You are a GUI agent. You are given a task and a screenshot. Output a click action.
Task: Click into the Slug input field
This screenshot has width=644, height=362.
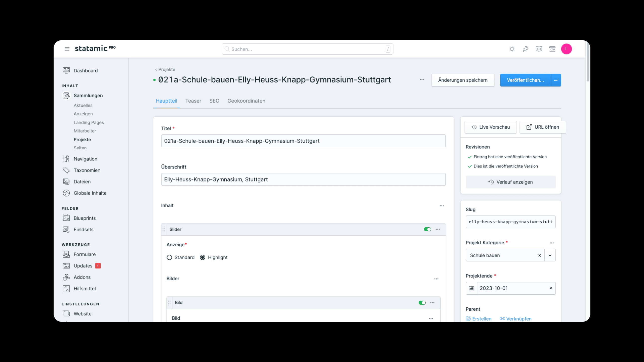(x=511, y=222)
